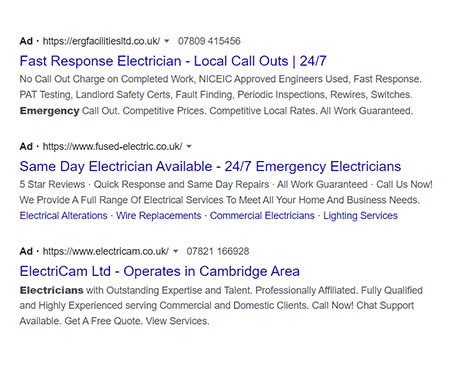Expand the fused-electric.co.uk ad dropdown arrow
Screen dimensions: 450x370
(189, 147)
